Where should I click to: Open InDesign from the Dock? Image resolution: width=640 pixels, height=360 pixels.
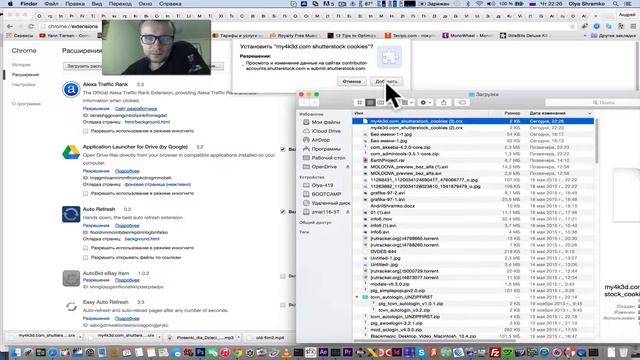[x=397, y=352]
